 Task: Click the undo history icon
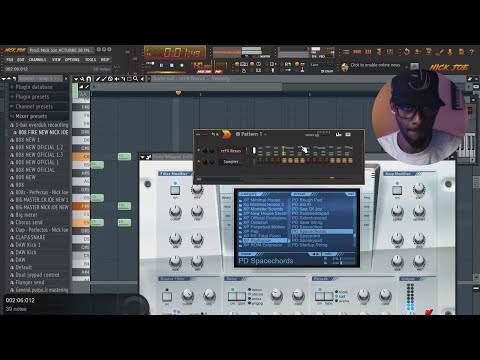(x=407, y=52)
